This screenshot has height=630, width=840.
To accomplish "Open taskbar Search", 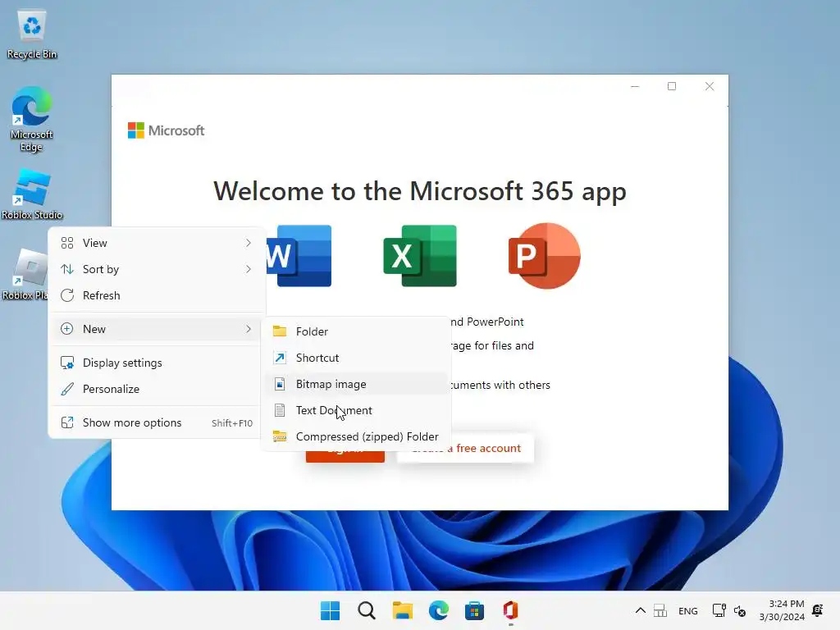I will (367, 610).
